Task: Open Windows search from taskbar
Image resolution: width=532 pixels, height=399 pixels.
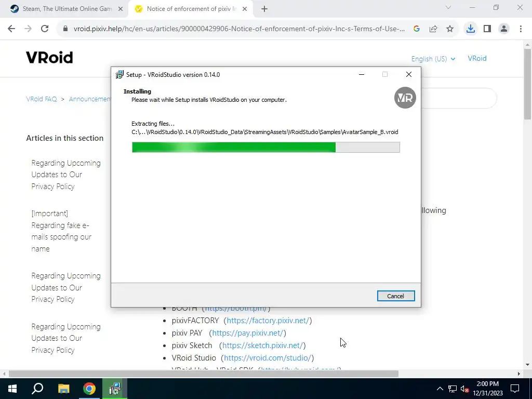Action: click(x=37, y=389)
